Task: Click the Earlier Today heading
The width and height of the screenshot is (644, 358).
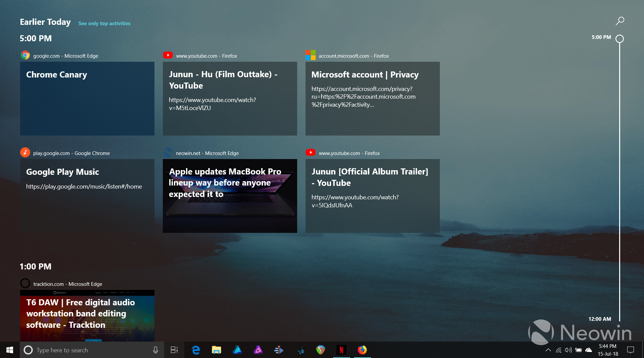Action: 45,22
